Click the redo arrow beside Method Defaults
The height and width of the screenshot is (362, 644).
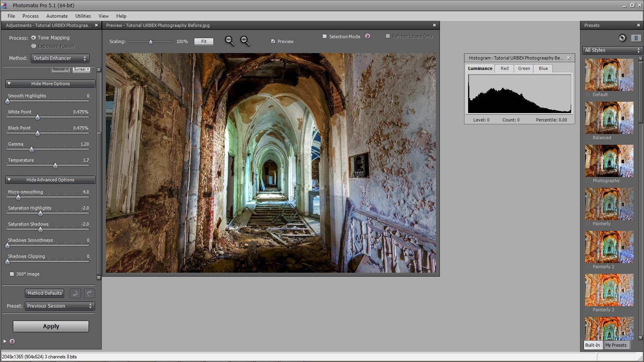[89, 293]
